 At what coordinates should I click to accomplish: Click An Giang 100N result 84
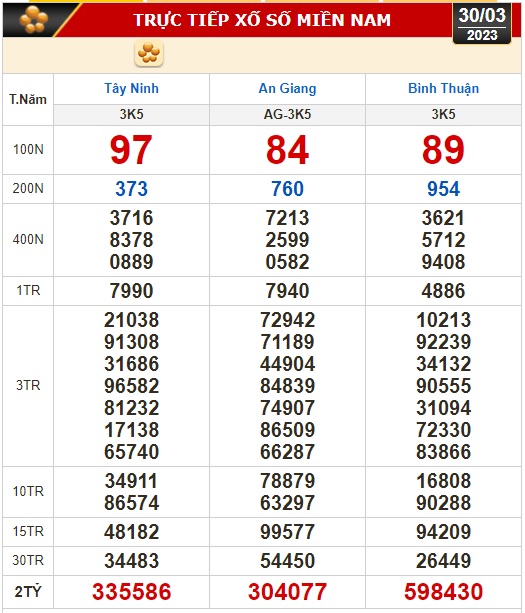click(x=287, y=149)
